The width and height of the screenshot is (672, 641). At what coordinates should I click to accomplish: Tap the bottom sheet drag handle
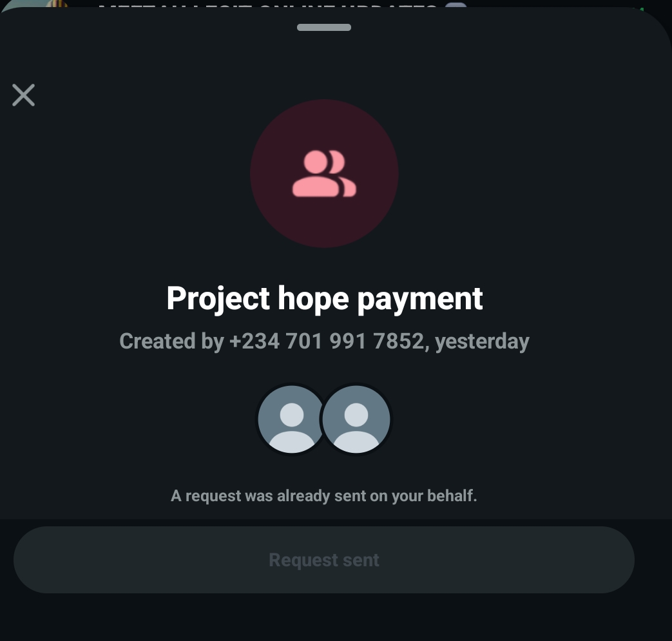[x=324, y=28]
